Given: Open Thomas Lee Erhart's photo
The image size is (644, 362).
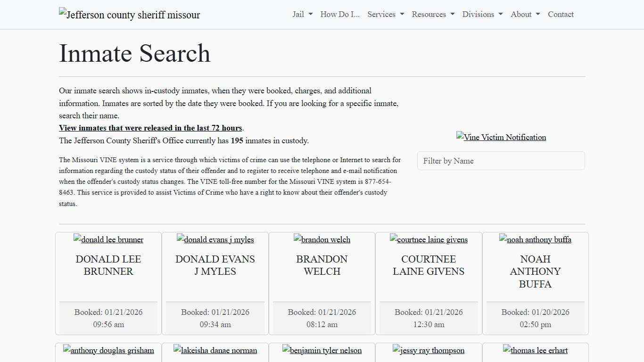Looking at the screenshot, I should (x=535, y=350).
